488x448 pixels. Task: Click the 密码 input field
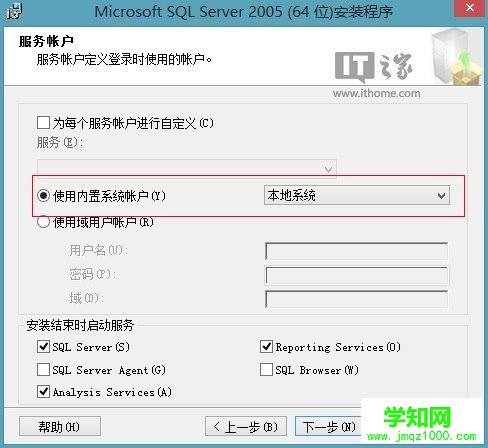point(357,275)
